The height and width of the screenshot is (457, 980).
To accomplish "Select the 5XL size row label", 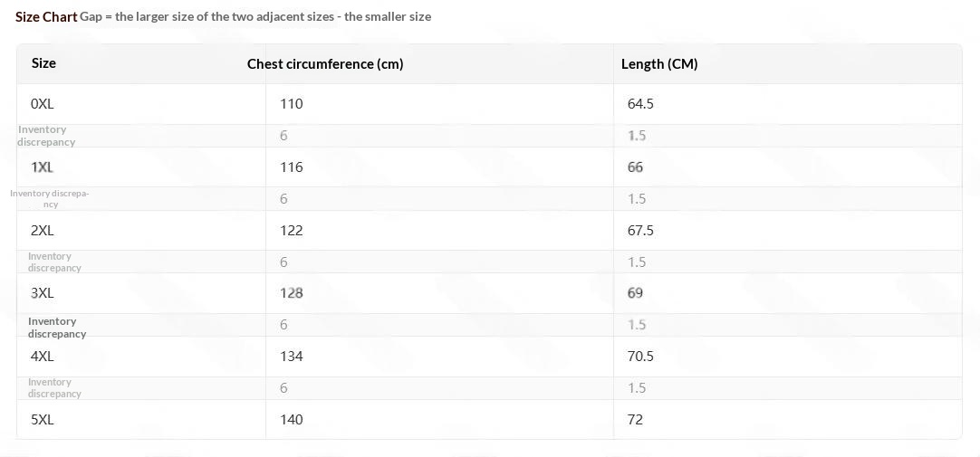I will pos(43,420).
